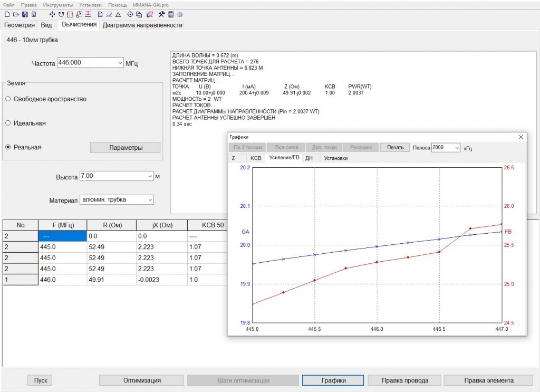Screen dimensions: 540x392
Task: Choose the Реальная ground radio button
Action: click(8, 147)
